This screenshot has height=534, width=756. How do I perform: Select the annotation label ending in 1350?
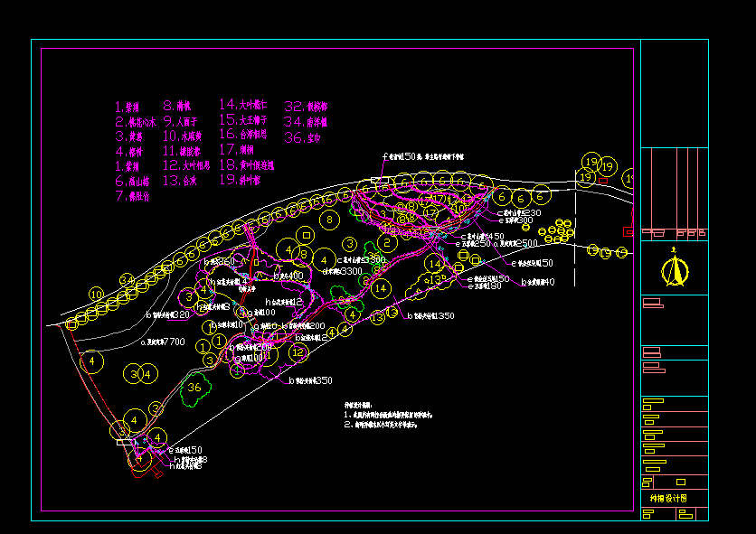[430, 316]
